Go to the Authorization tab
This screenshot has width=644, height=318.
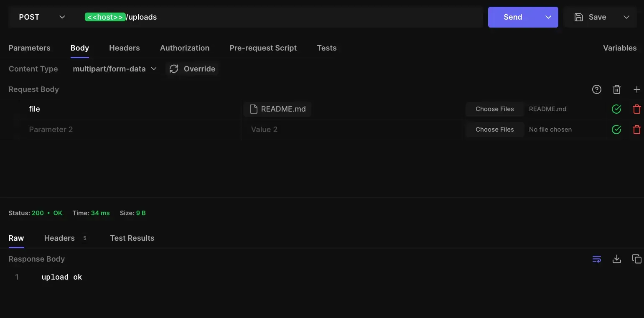tap(185, 48)
